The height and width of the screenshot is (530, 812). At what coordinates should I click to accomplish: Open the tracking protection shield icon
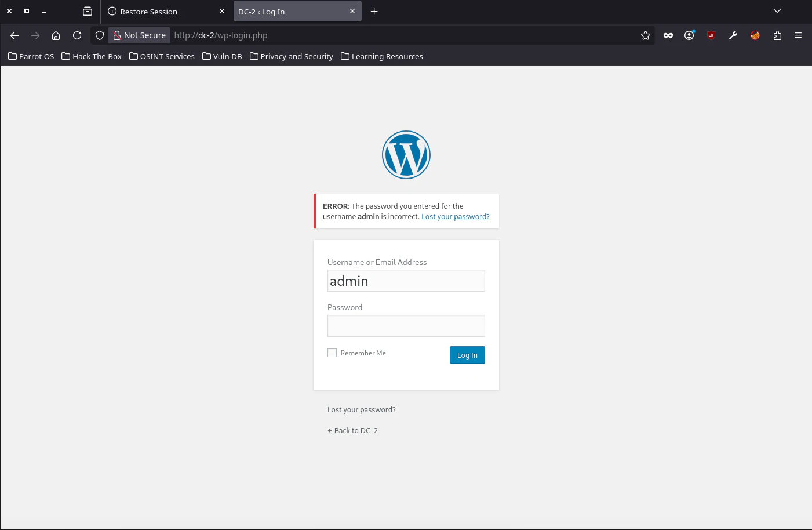[100, 35]
